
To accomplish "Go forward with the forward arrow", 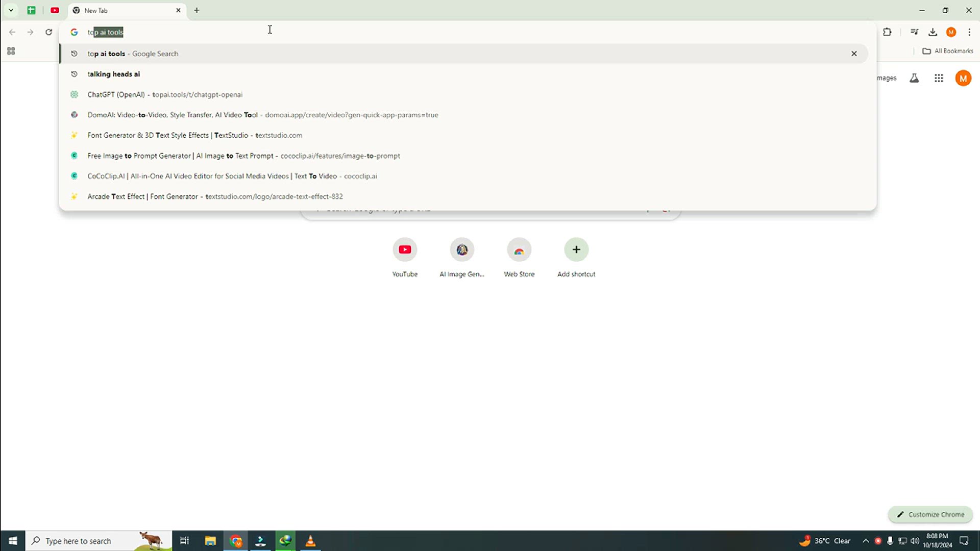I will [30, 32].
